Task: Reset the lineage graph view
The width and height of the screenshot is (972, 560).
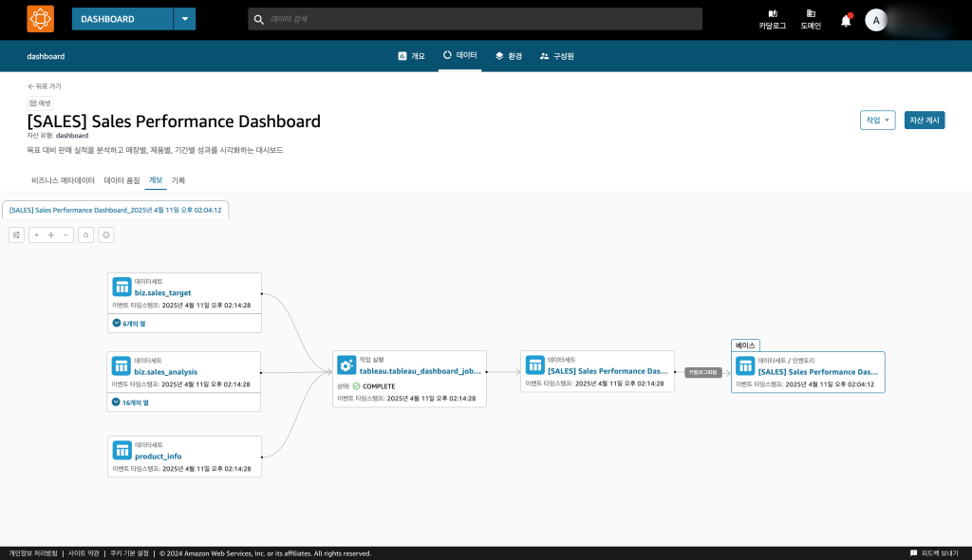Action: coord(86,235)
